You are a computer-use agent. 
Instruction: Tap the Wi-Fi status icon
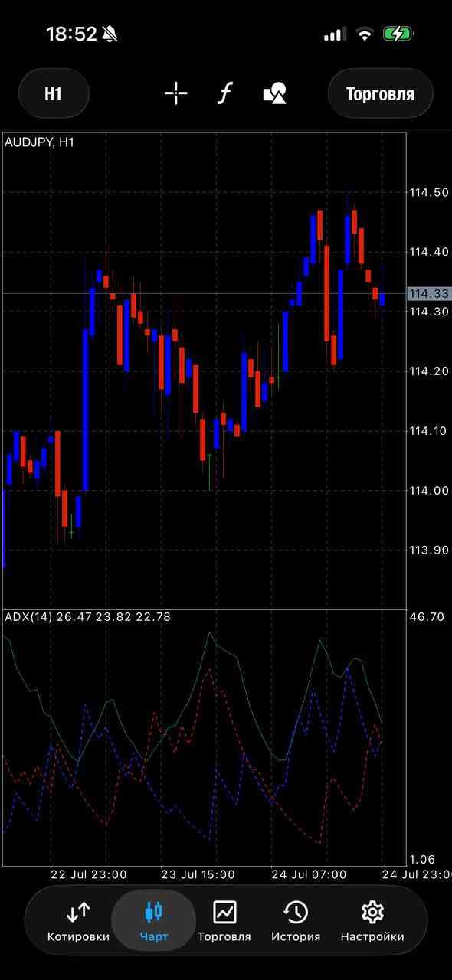coord(365,34)
